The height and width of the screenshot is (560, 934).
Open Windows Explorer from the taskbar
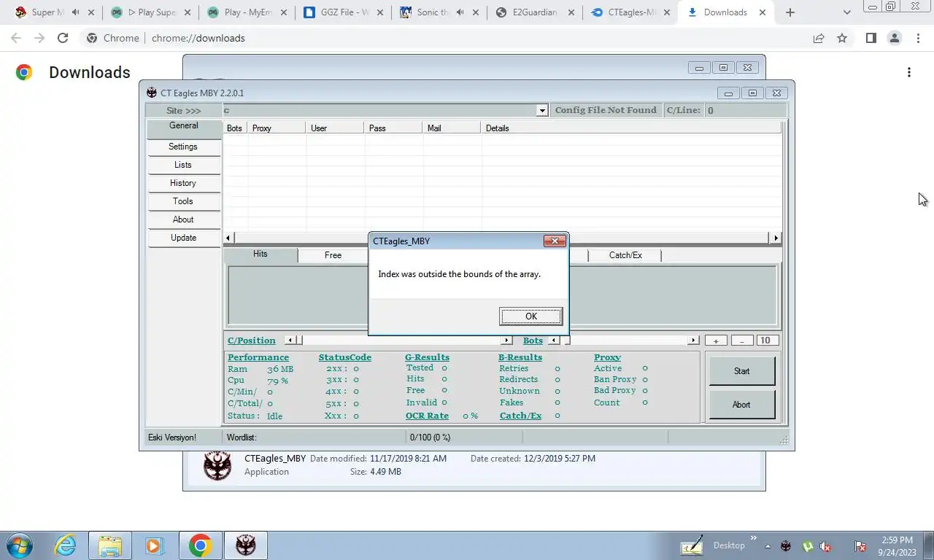(x=109, y=545)
